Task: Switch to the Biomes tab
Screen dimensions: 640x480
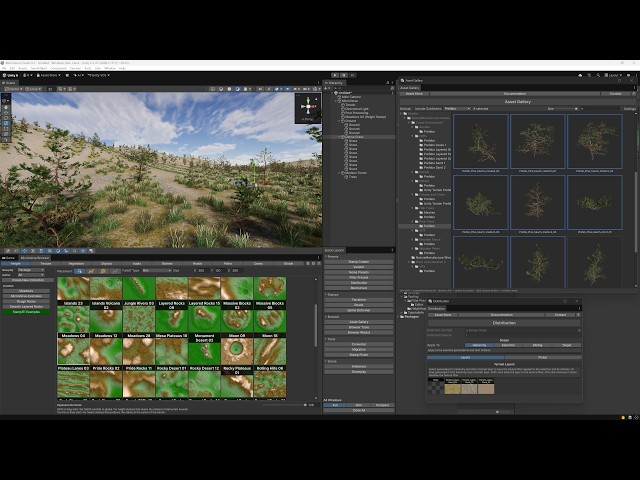Action: pyautogui.click(x=167, y=264)
